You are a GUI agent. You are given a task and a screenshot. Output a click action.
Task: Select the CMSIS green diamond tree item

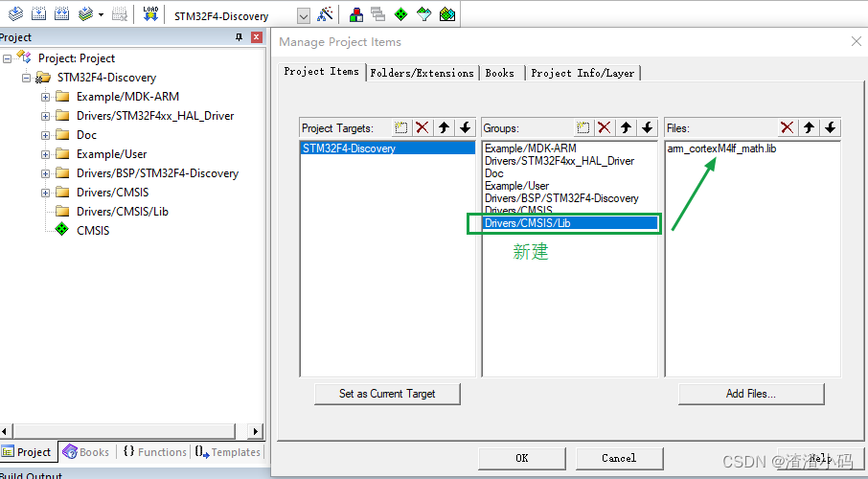[93, 230]
